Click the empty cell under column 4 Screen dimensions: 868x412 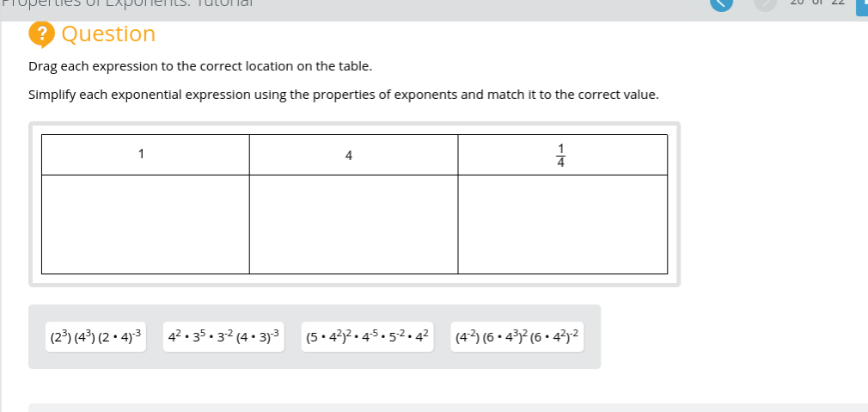pos(353,224)
